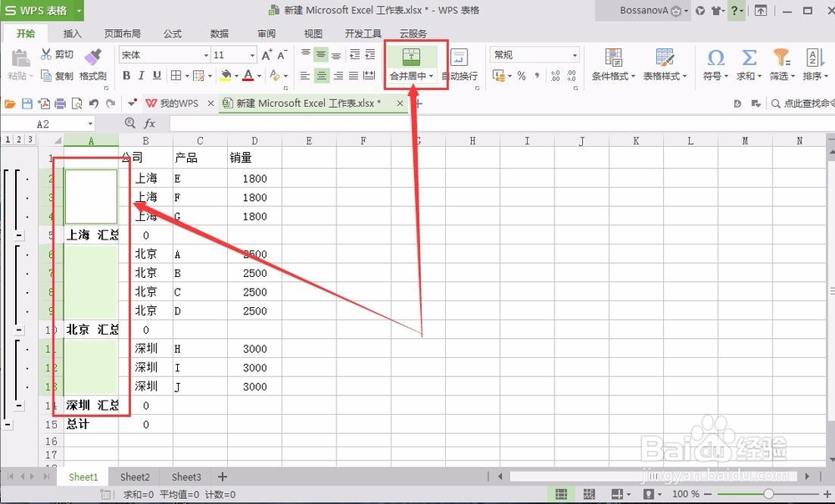Click the increase indent icon
Viewport: 835px width, 504px height.
370,54
